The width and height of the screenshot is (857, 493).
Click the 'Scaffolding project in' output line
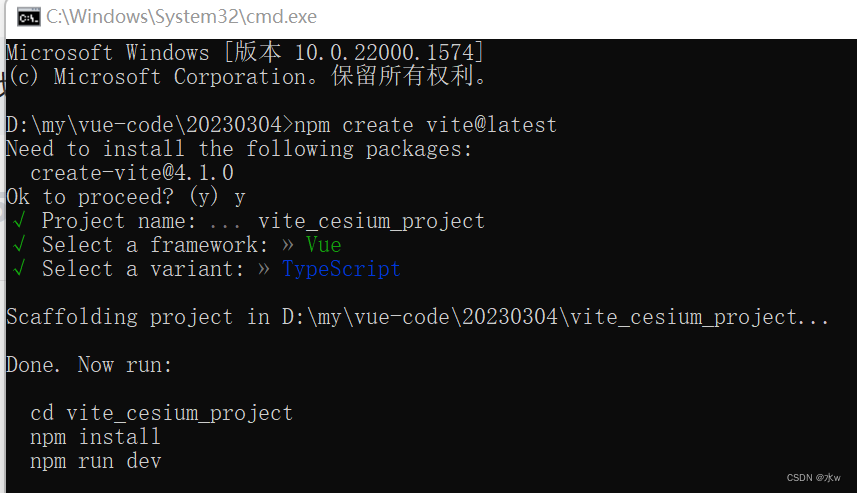(418, 317)
